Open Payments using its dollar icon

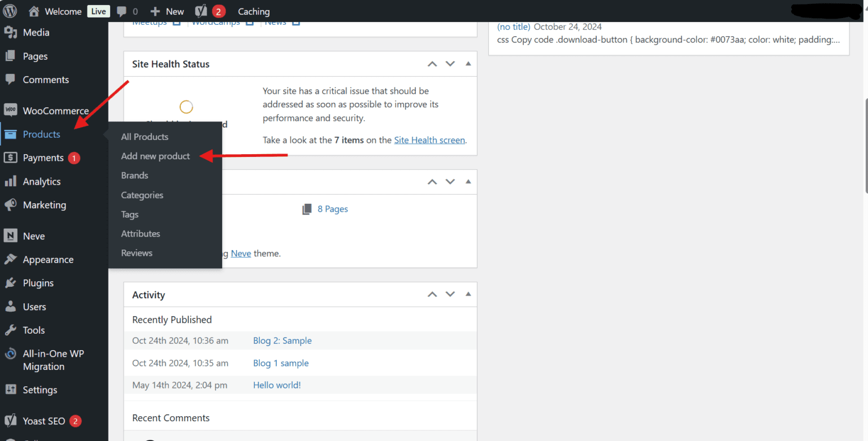tap(12, 158)
